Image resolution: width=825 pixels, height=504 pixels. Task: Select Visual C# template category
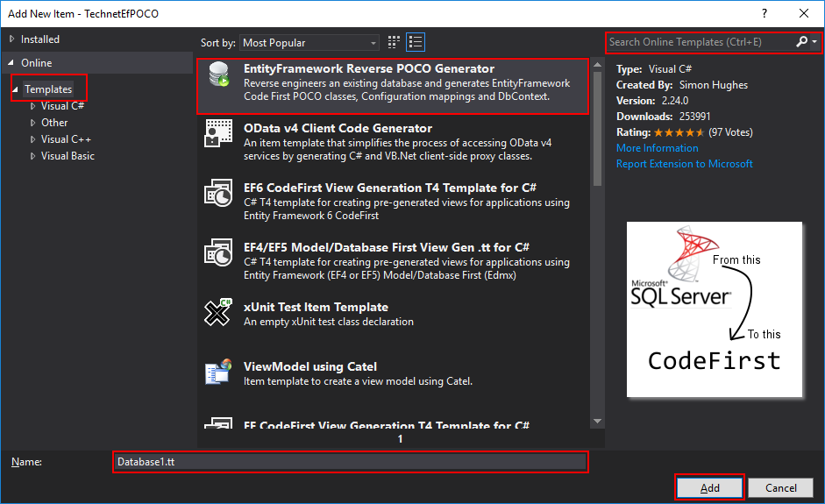pyautogui.click(x=62, y=106)
